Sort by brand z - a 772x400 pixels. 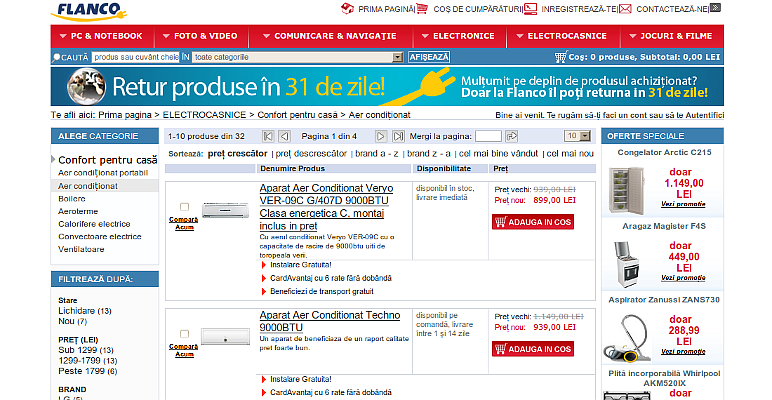429,154
